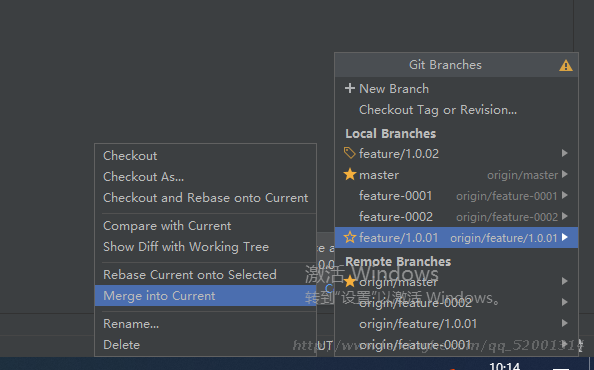The image size is (594, 370).
Task: Select local master branch row
Action: pos(456,175)
